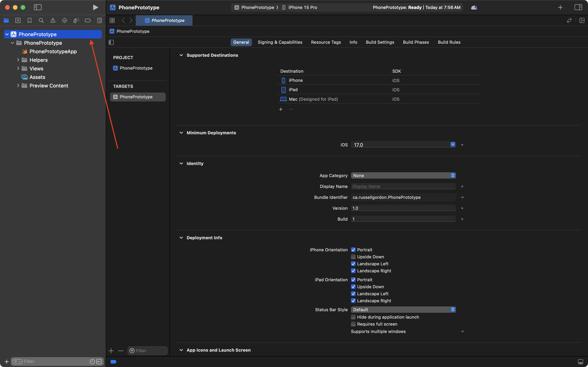Enable Upside Down iPhone orientation
The image size is (588, 367).
353,257
